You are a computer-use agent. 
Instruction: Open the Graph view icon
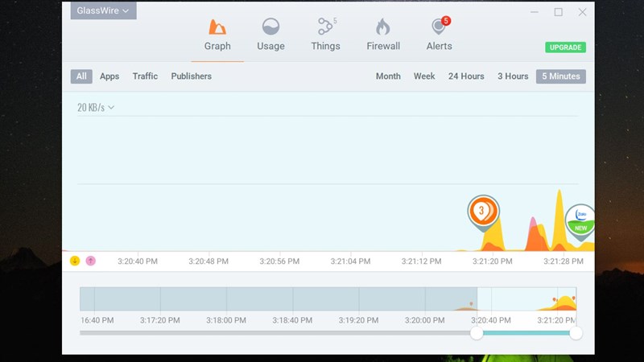tap(217, 27)
